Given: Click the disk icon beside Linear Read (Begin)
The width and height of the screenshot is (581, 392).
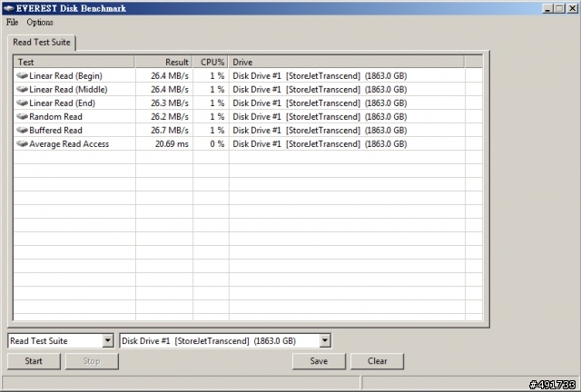Looking at the screenshot, I should (x=22, y=75).
